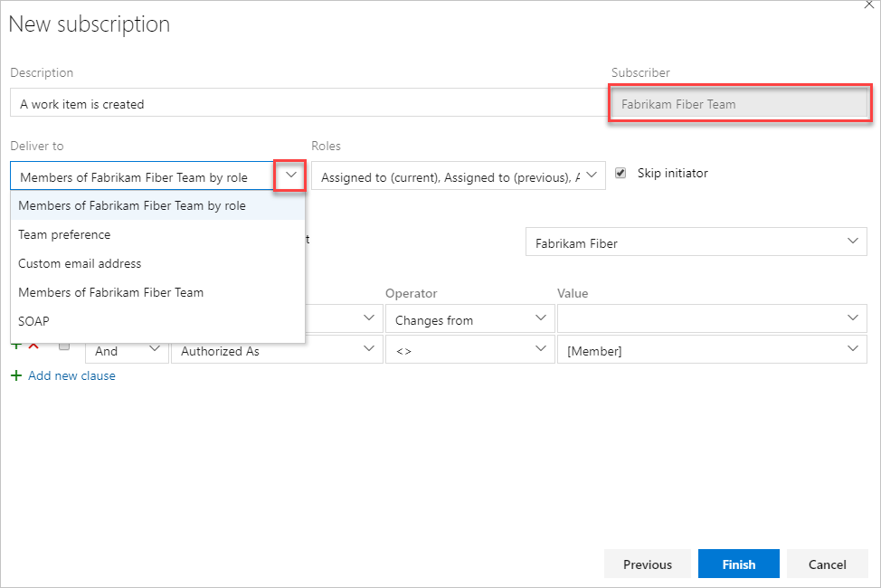
Task: Edit the Description field text
Action: [x=308, y=104]
